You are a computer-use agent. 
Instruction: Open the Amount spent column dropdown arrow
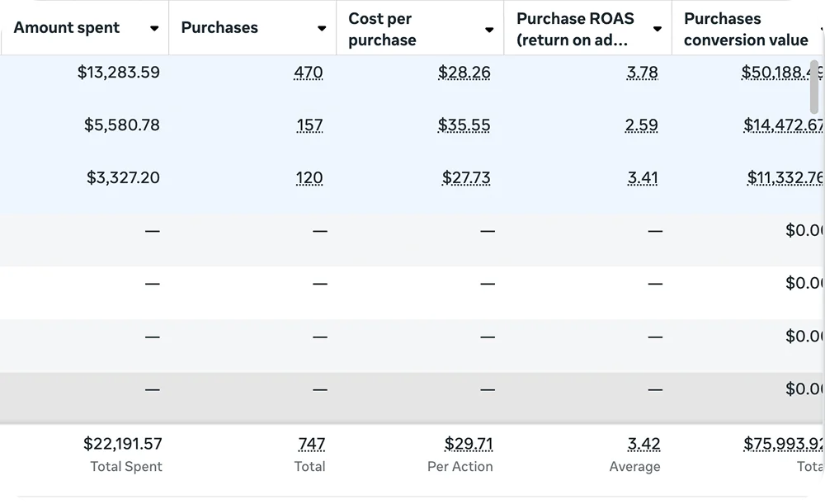(x=154, y=28)
